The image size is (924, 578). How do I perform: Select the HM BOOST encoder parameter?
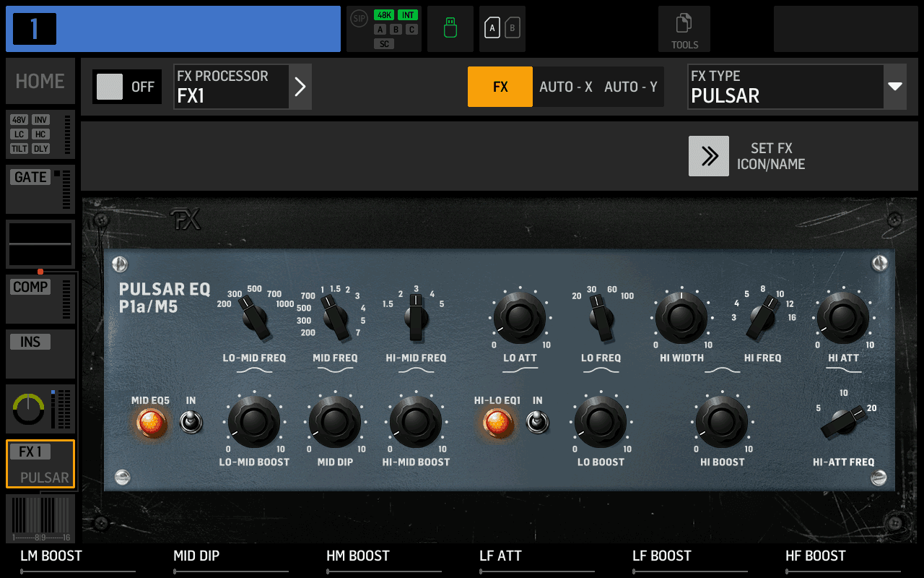(384, 561)
